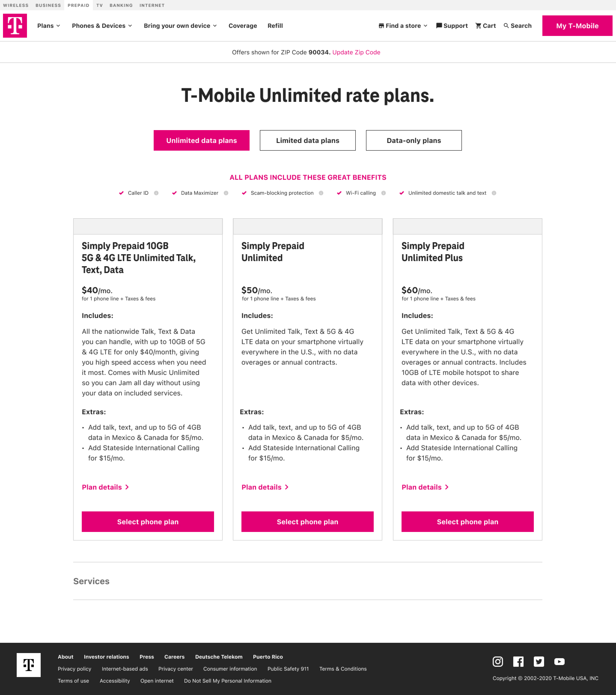This screenshot has height=695, width=616.
Task: Open Instagram social icon in footer
Action: click(498, 661)
